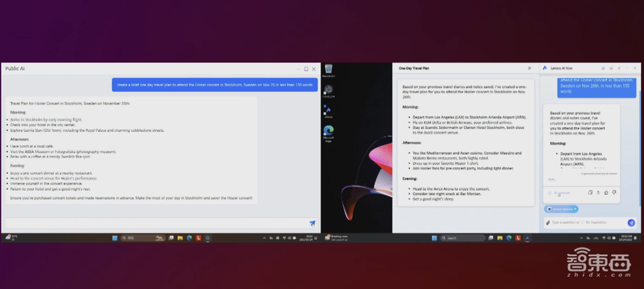Open Recycle Bin on the desktop
This screenshot has width=644, height=289.
click(x=329, y=70)
